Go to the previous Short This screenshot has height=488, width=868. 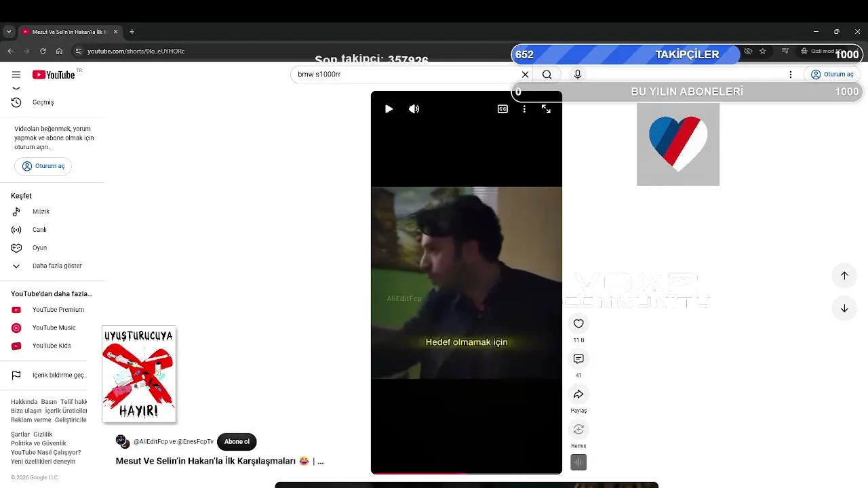coord(844,275)
